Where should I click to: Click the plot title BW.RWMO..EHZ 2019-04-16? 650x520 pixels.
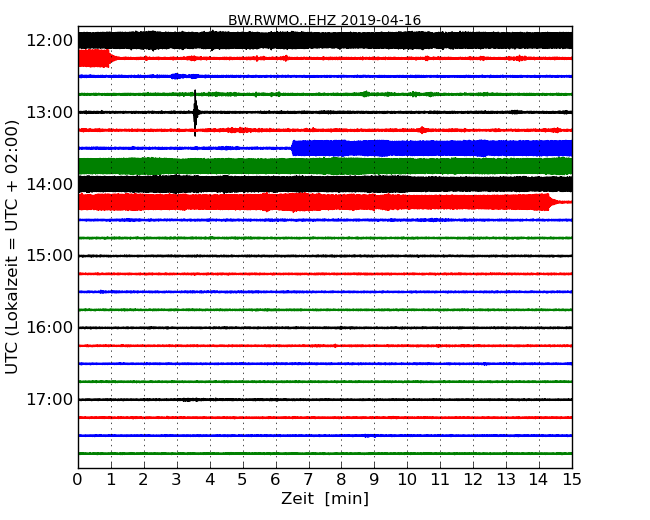325,20
